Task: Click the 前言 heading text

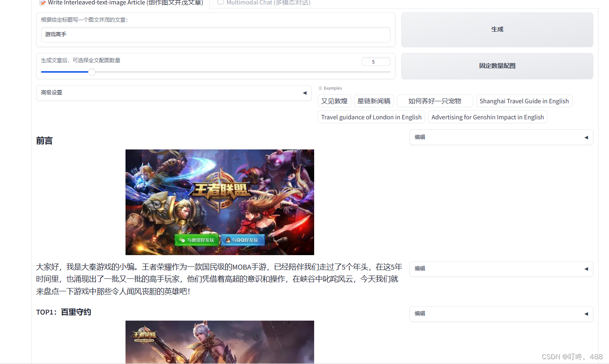Action: 44,141
